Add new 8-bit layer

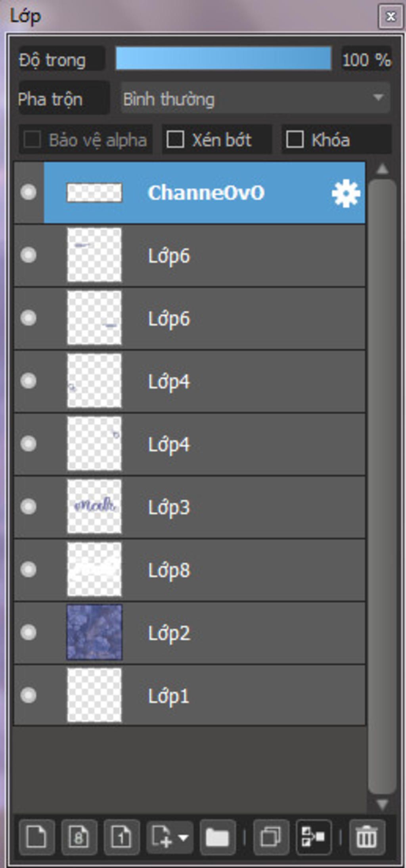click(x=79, y=837)
